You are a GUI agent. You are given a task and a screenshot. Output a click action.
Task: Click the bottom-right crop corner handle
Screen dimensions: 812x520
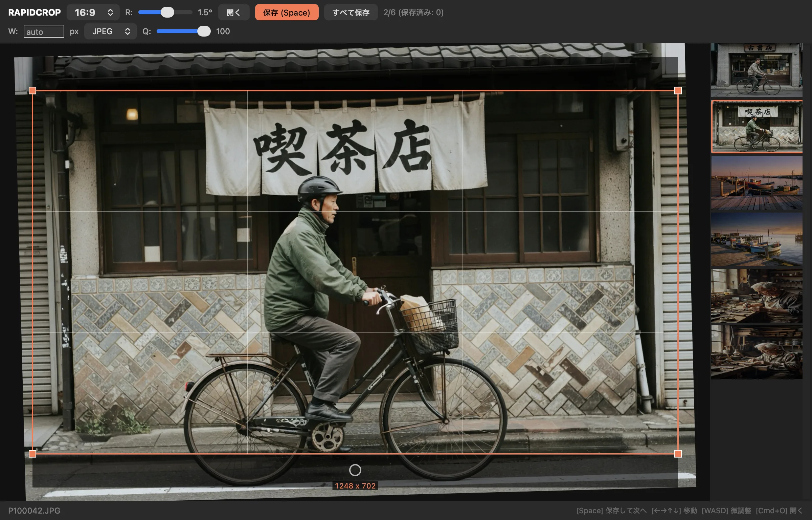coord(678,454)
